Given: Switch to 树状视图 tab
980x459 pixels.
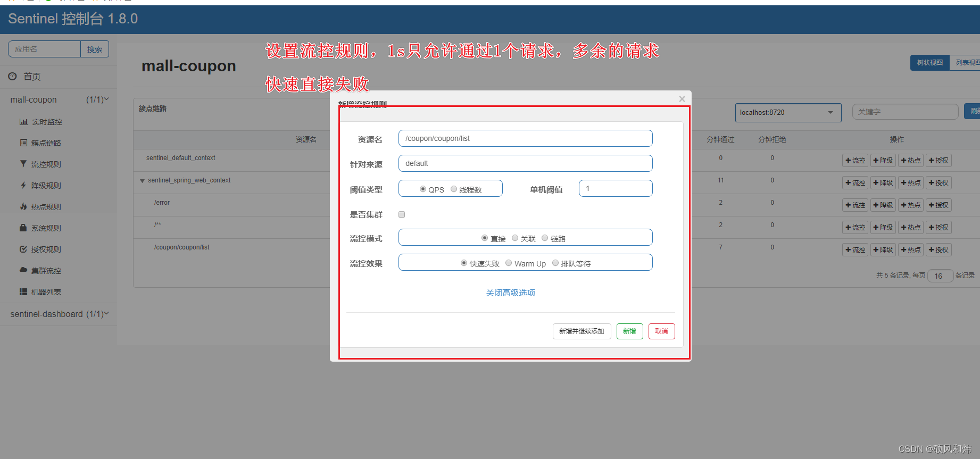Looking at the screenshot, I should (x=929, y=63).
